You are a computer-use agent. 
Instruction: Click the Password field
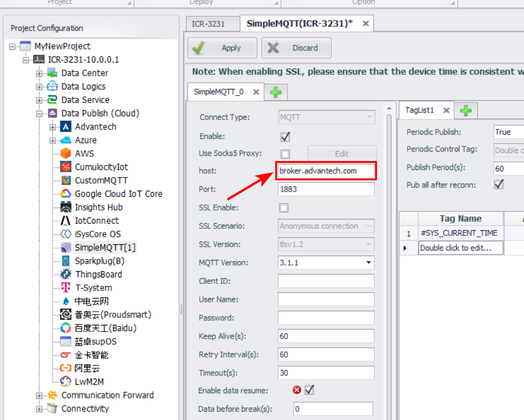click(x=326, y=318)
